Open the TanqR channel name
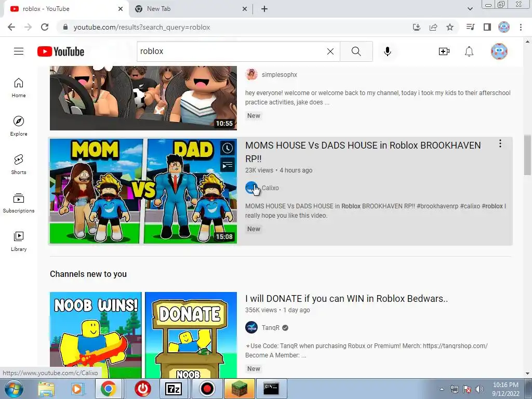The width and height of the screenshot is (532, 399). click(x=270, y=327)
